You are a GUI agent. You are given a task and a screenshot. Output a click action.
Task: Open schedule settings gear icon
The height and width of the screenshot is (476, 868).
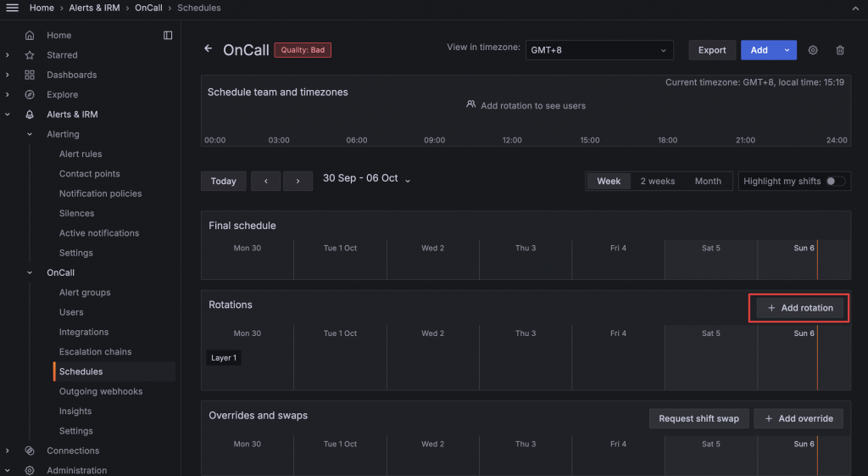(813, 50)
